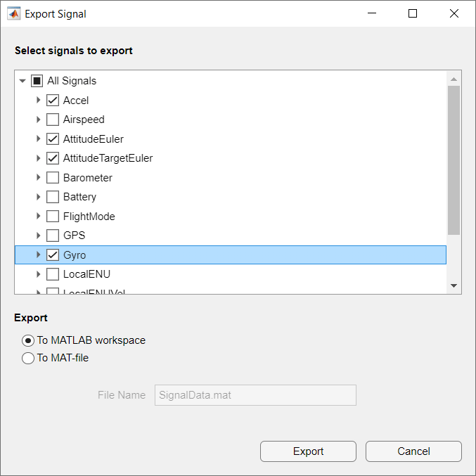This screenshot has height=476, width=476.
Task: Expand the Accel signal node
Action: click(x=39, y=101)
